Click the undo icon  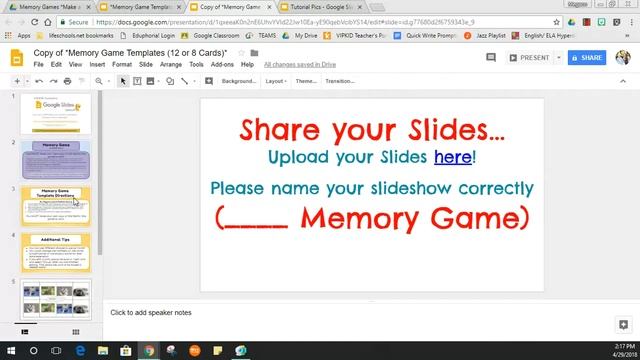pos(39,81)
